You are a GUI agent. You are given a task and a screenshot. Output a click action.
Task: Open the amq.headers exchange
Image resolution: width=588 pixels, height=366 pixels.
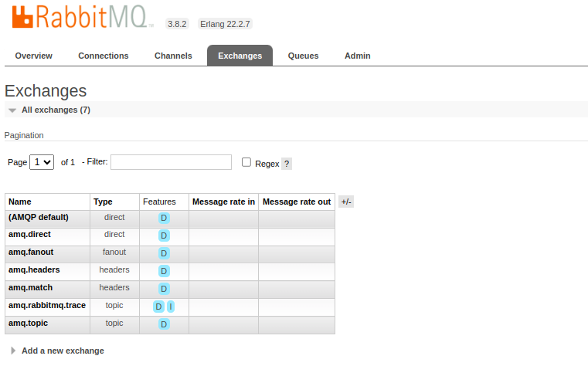34,269
